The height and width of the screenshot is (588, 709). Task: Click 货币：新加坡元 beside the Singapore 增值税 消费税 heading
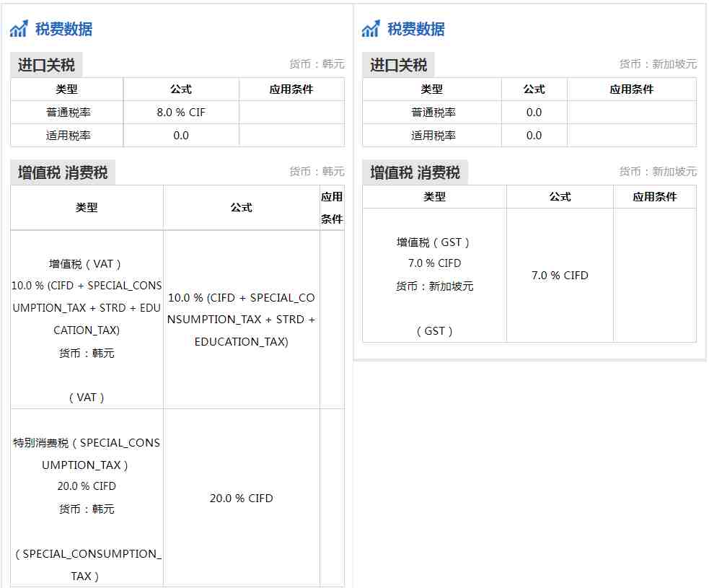(x=658, y=172)
